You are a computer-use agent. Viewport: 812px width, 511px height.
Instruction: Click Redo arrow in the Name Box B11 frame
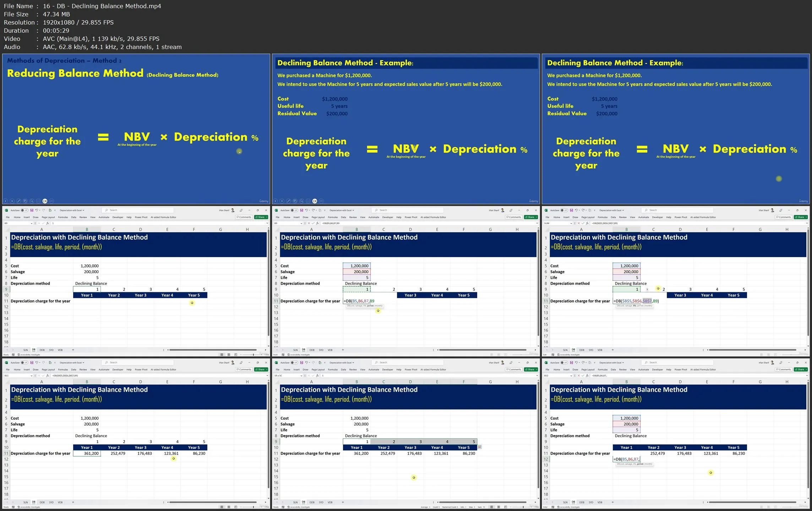tap(44, 363)
